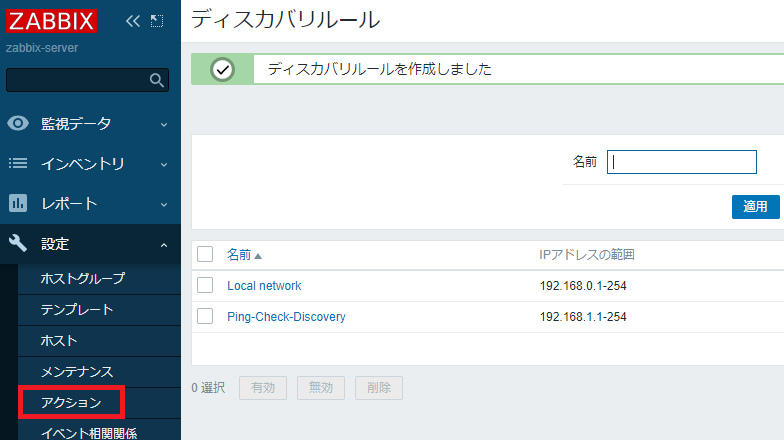Open アクション in the settings menu
This screenshot has height=440, width=784.
pyautogui.click(x=71, y=402)
